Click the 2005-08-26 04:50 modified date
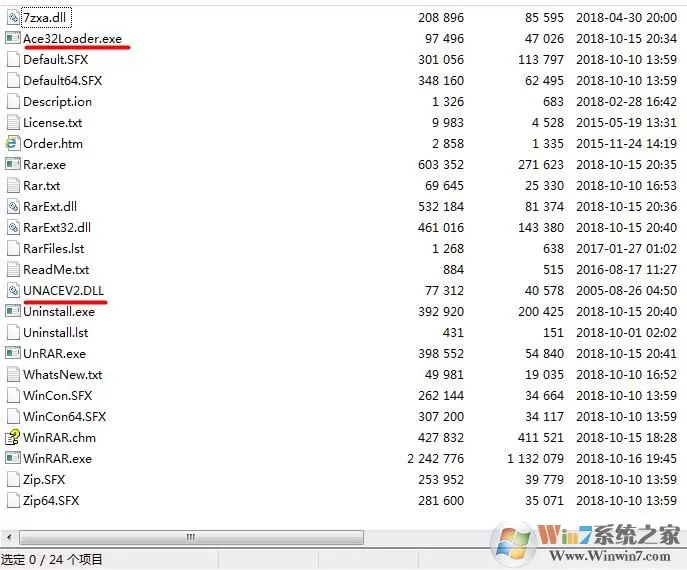This screenshot has width=687, height=570. pos(627,290)
